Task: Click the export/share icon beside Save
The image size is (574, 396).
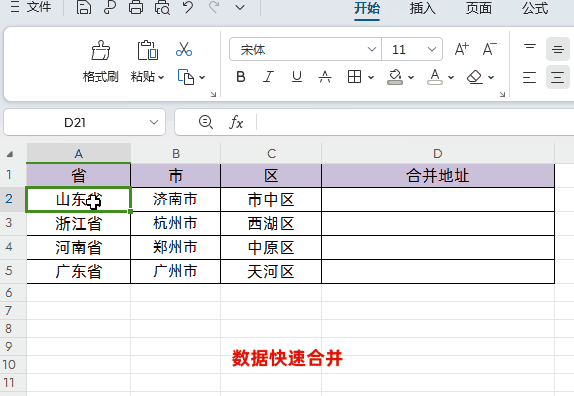Action: 109,7
